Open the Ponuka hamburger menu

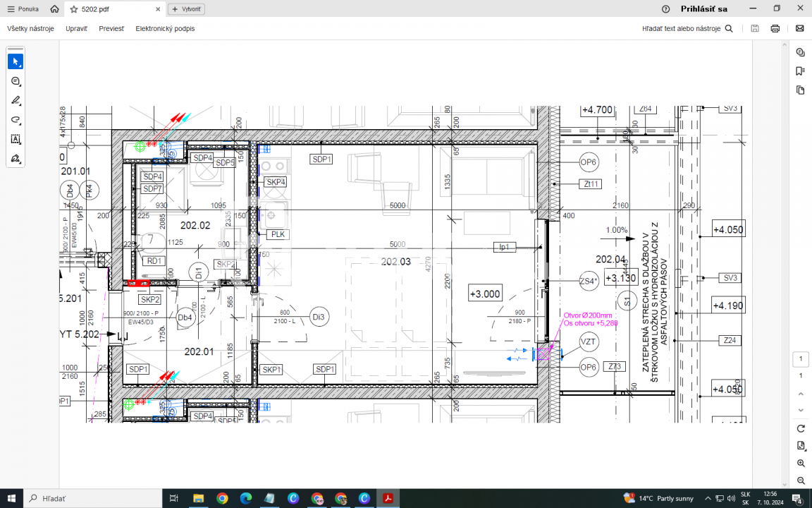(x=23, y=9)
